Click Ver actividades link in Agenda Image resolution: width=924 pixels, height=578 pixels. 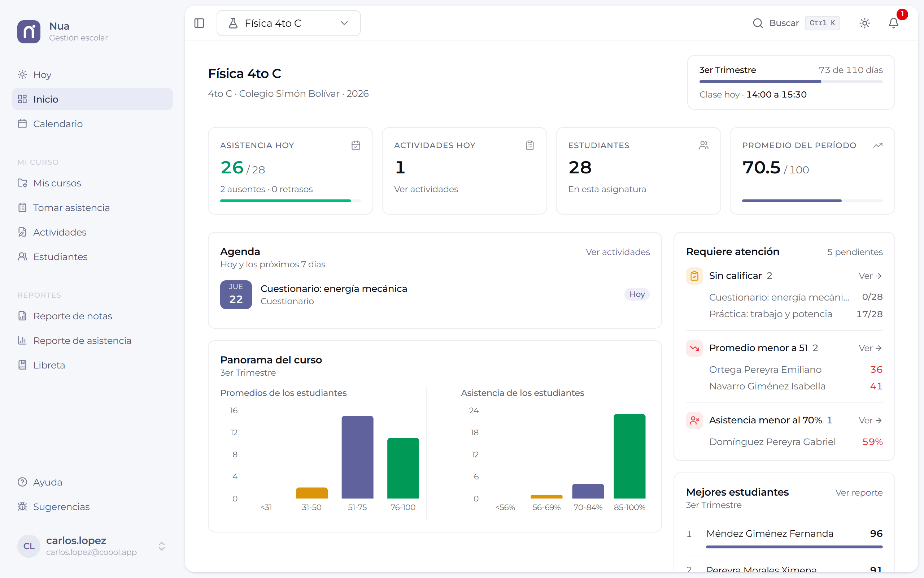618,252
